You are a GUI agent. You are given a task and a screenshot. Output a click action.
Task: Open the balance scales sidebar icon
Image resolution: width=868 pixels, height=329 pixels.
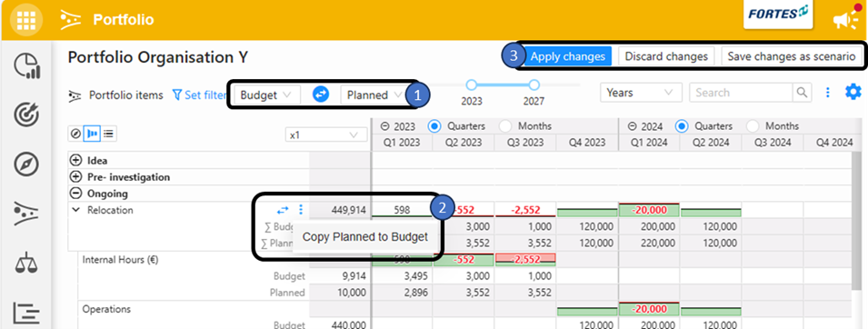(26, 263)
